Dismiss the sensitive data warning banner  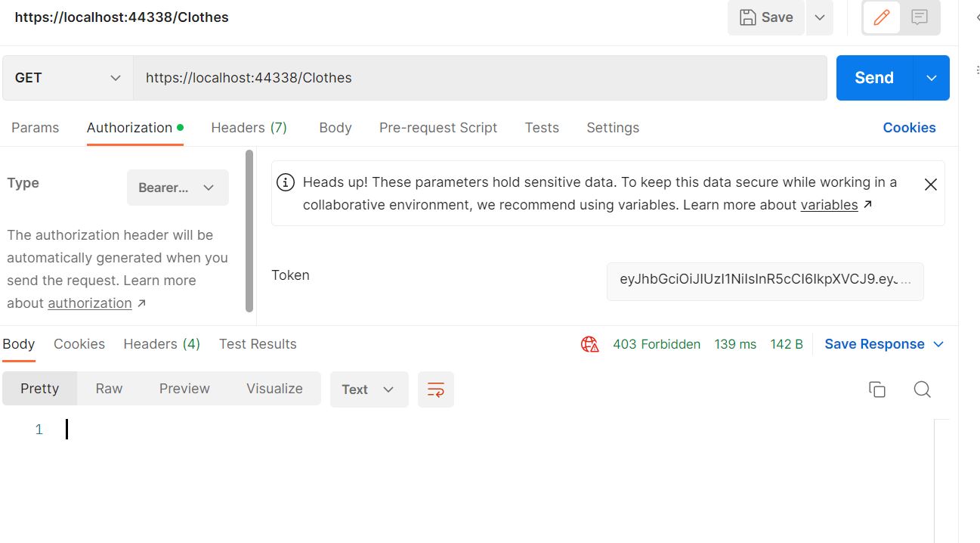[x=930, y=184]
